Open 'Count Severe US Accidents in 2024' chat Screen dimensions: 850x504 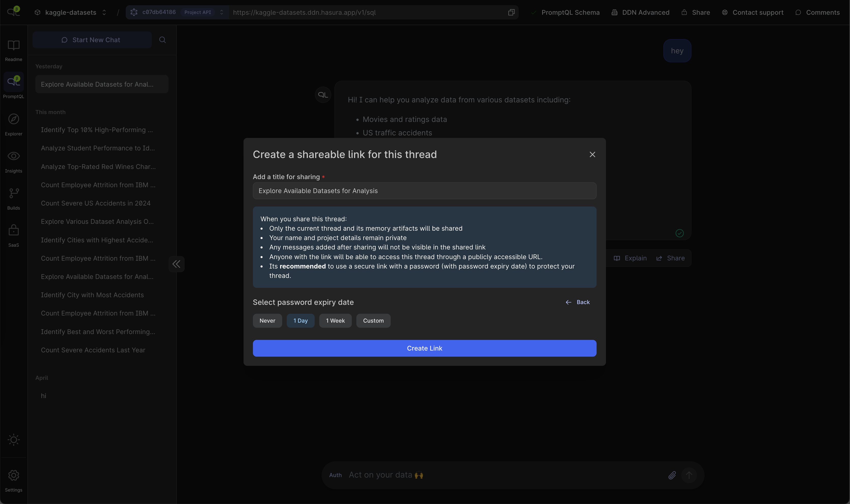[x=102, y=203]
